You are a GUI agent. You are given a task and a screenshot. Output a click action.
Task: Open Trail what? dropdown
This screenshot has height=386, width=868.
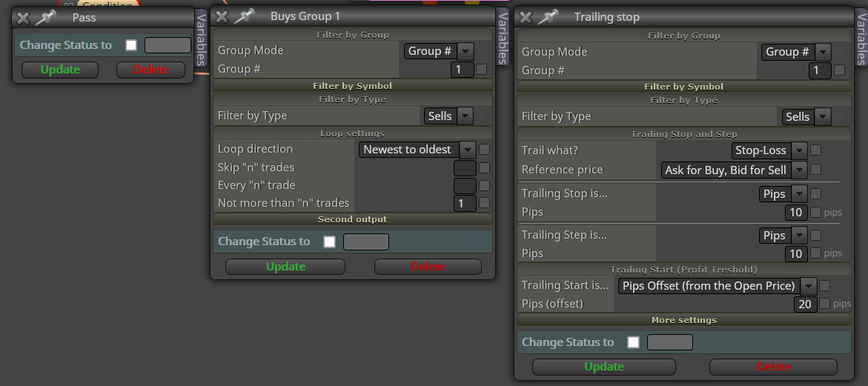769,150
